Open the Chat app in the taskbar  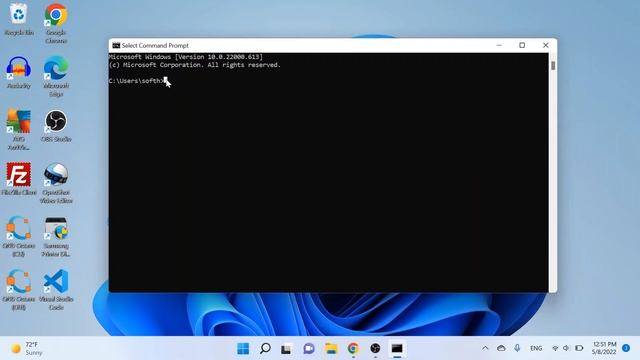[x=309, y=348]
